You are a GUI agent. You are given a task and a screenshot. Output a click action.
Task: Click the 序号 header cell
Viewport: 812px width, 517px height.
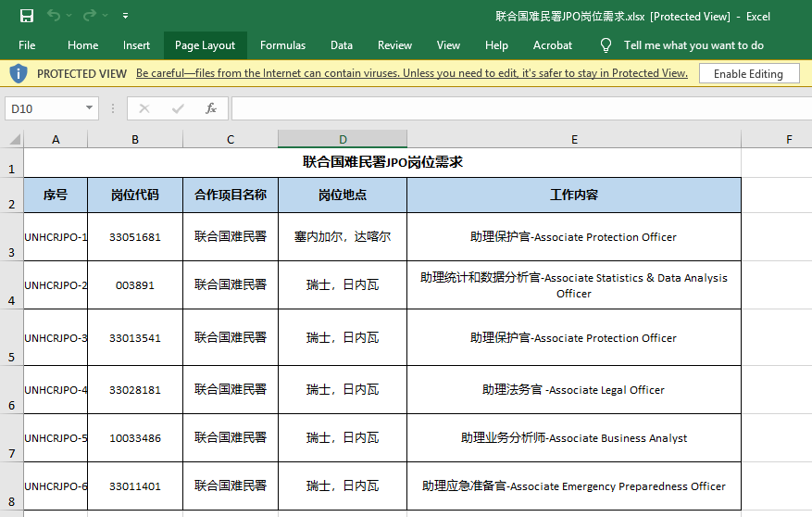(56, 195)
